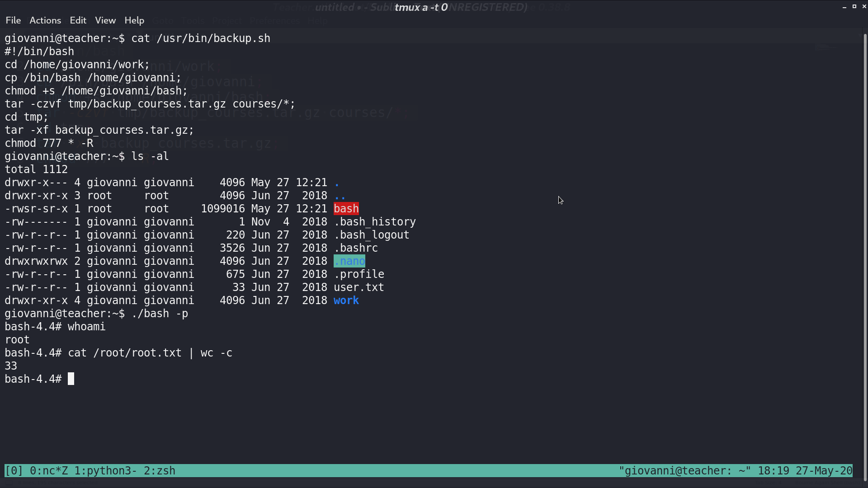Click the 'cp /bin/bash /home/giovanni;' line
Viewport: 868px width, 488px height.
pyautogui.click(x=93, y=78)
